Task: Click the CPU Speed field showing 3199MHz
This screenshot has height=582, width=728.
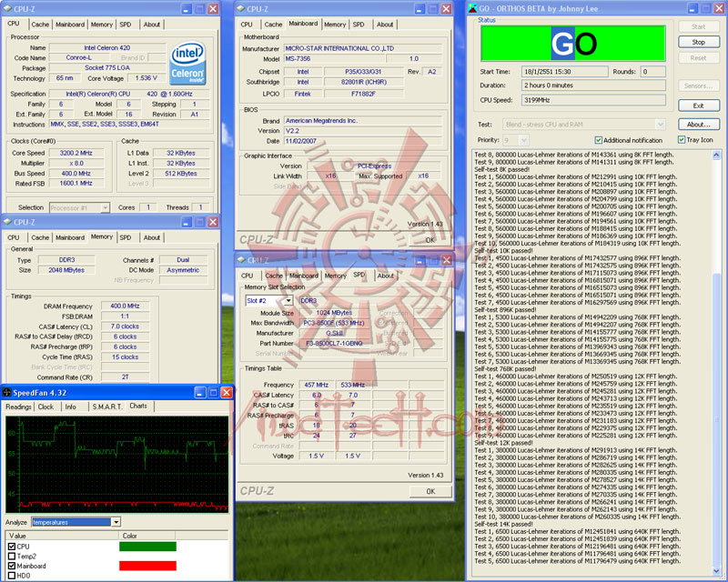Action: point(593,100)
